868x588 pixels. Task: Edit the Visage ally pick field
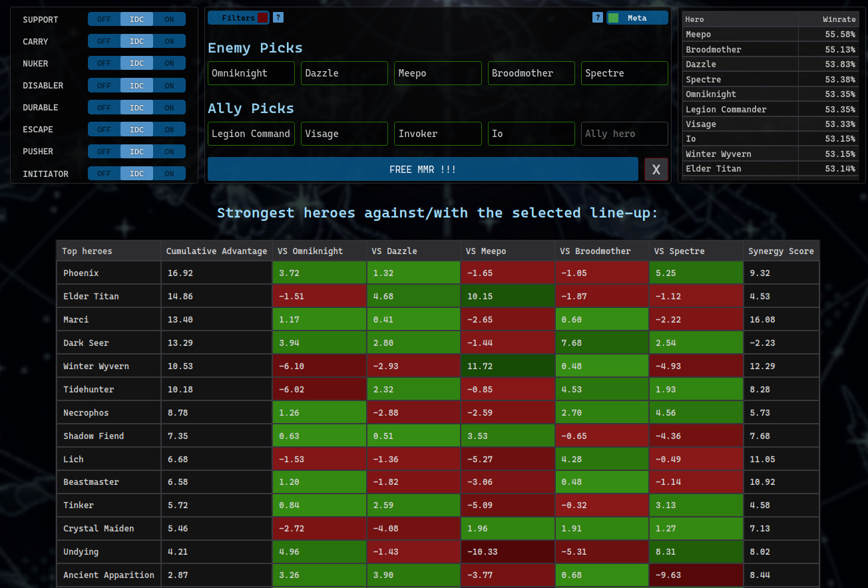(344, 134)
